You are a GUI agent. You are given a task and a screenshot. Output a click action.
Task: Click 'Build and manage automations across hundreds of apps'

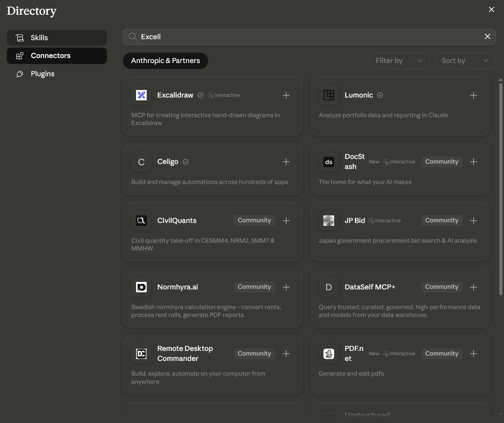coord(210,182)
